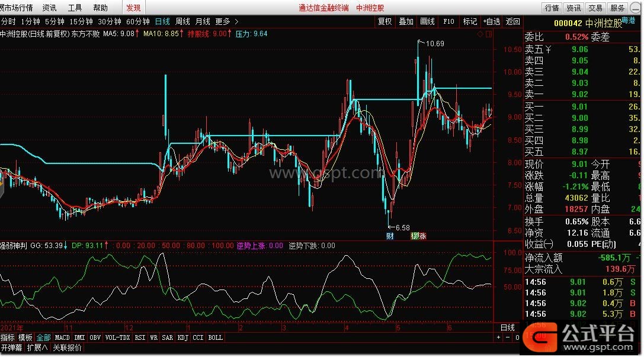Switch indicator to VOL-TDX
Image resolution: width=644 pixels, height=357 pixels.
tap(117, 337)
